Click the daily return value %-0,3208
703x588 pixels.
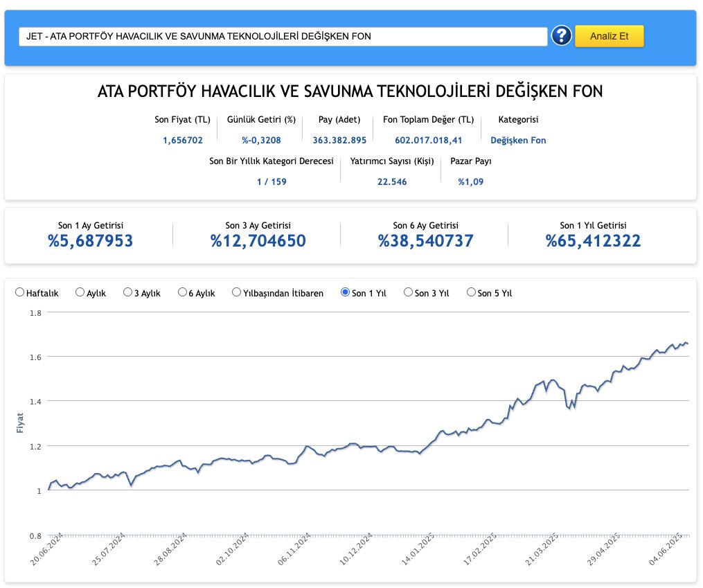pyautogui.click(x=261, y=141)
